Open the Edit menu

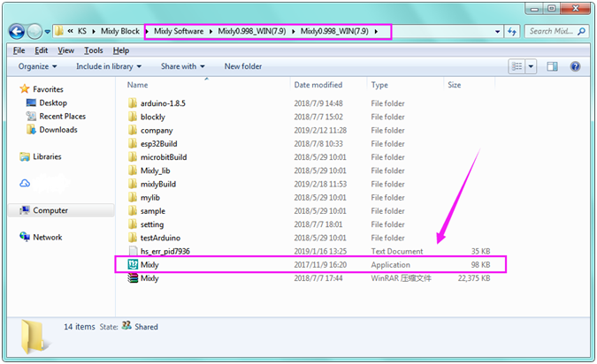coord(41,50)
